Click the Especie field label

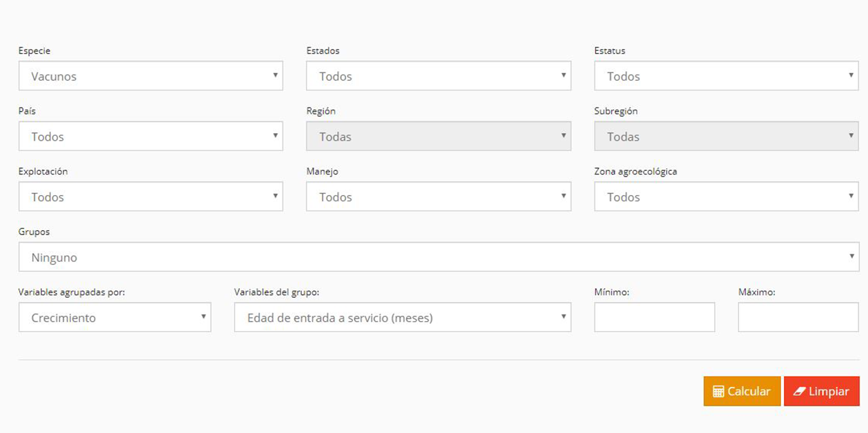[34, 51]
